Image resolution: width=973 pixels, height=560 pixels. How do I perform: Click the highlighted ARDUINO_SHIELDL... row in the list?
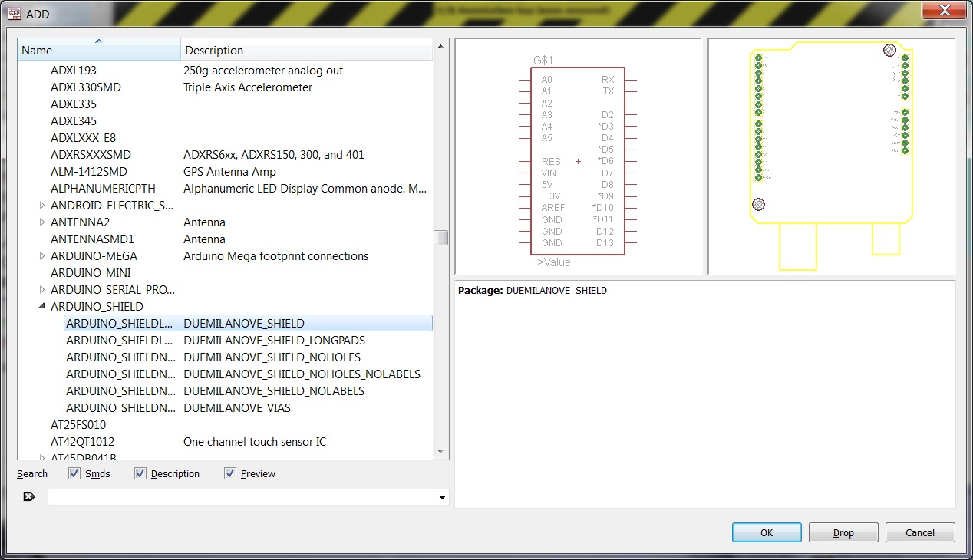[x=249, y=324]
